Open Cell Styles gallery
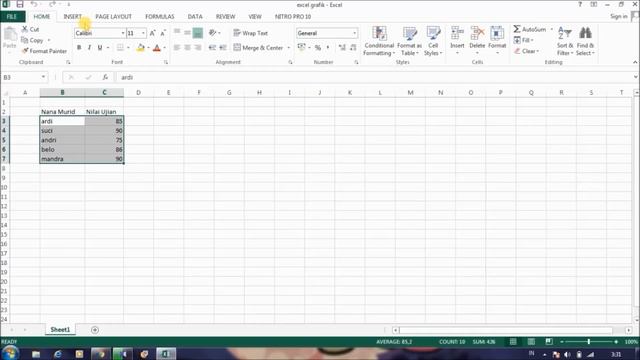 (x=433, y=41)
